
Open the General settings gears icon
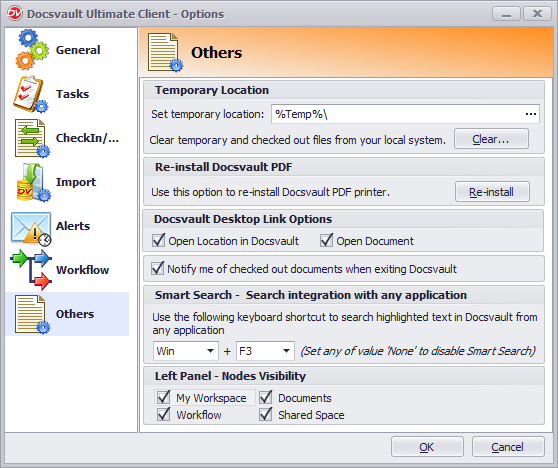[32, 50]
